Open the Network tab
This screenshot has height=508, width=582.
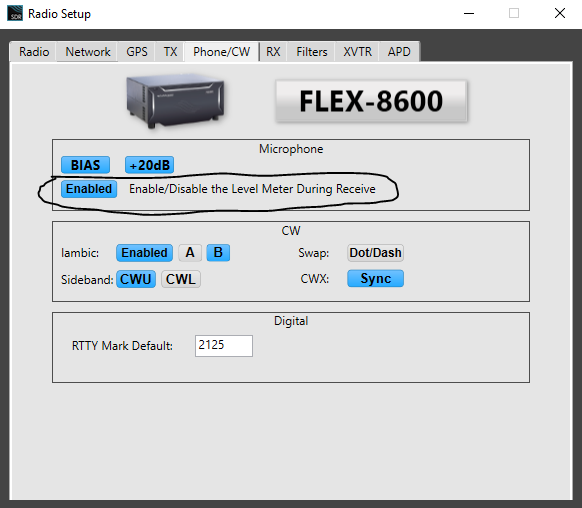click(x=88, y=52)
